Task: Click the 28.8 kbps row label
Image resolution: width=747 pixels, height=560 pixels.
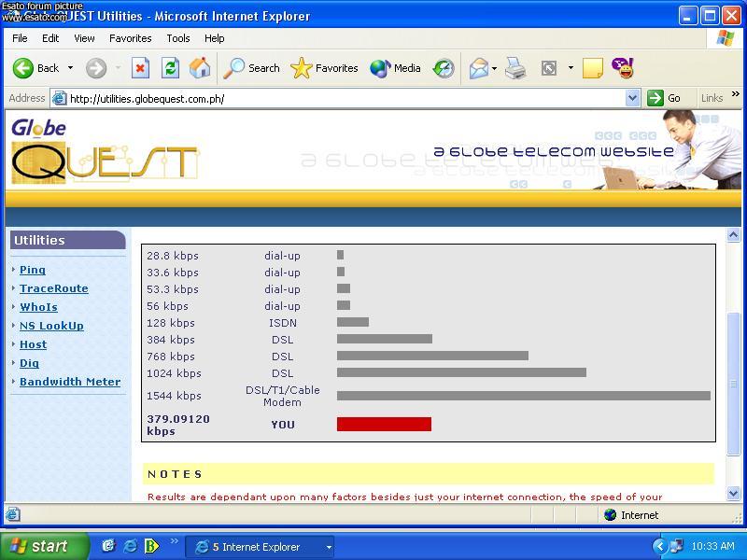Action: pos(173,256)
